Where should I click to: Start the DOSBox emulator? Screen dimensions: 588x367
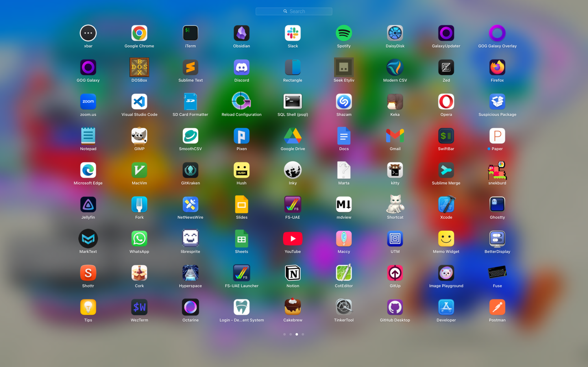click(139, 67)
